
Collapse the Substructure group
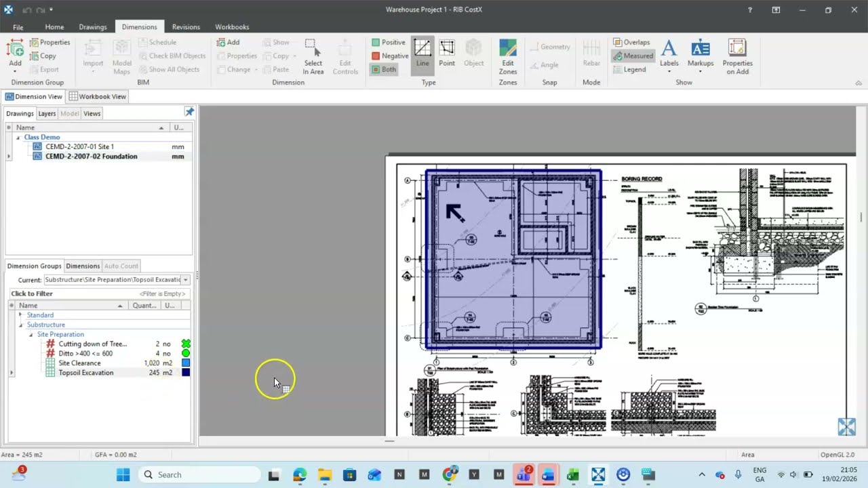tap(20, 325)
